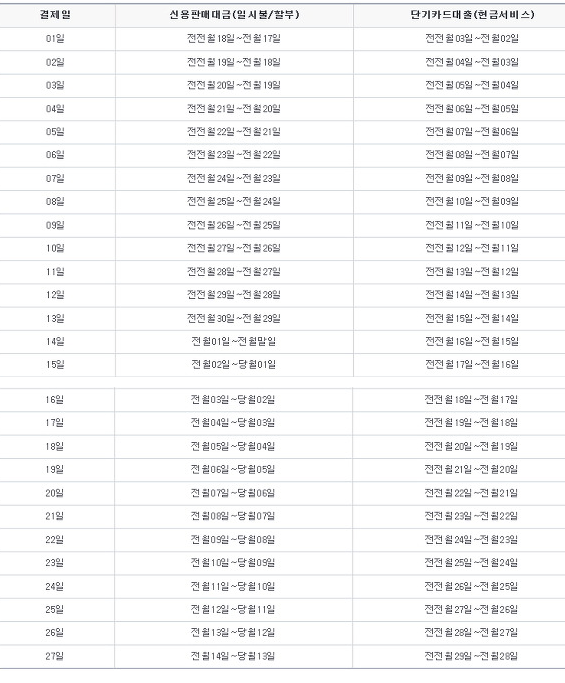
Task: Select the 14일 payment date cell
Action: (x=55, y=342)
